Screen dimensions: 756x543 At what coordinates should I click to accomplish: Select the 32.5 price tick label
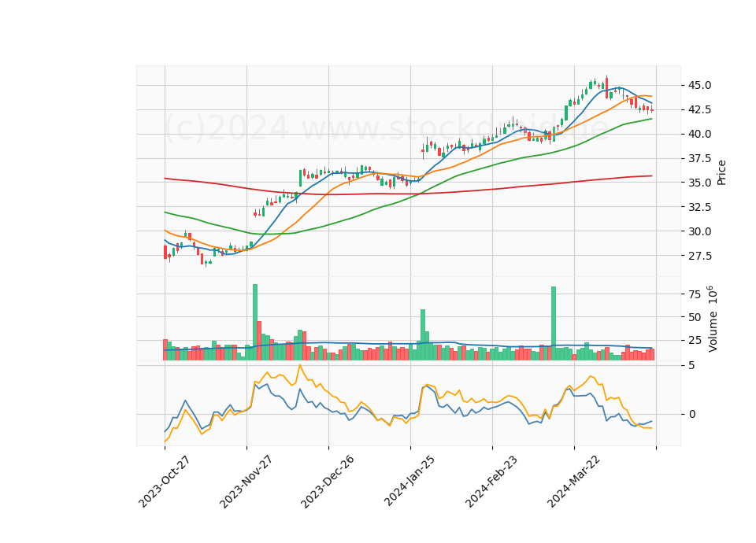(x=699, y=207)
